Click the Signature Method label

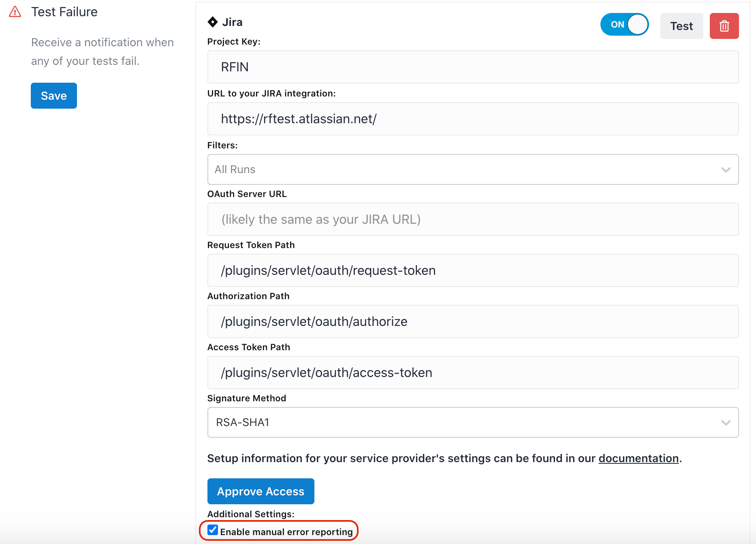(x=247, y=398)
